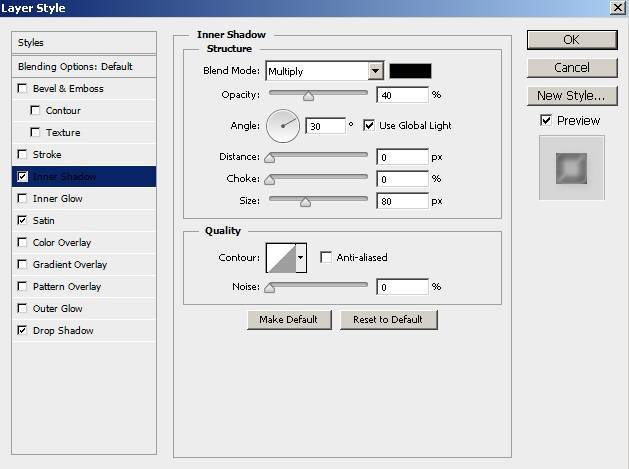This screenshot has height=469, width=629.
Task: Select the Pattern Overlay effect label
Action: 67,286
